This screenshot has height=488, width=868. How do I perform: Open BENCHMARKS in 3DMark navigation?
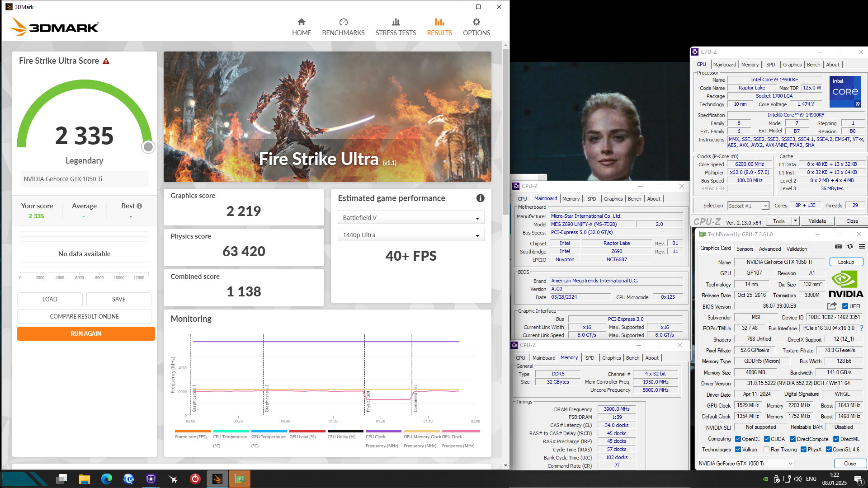[x=343, y=27]
